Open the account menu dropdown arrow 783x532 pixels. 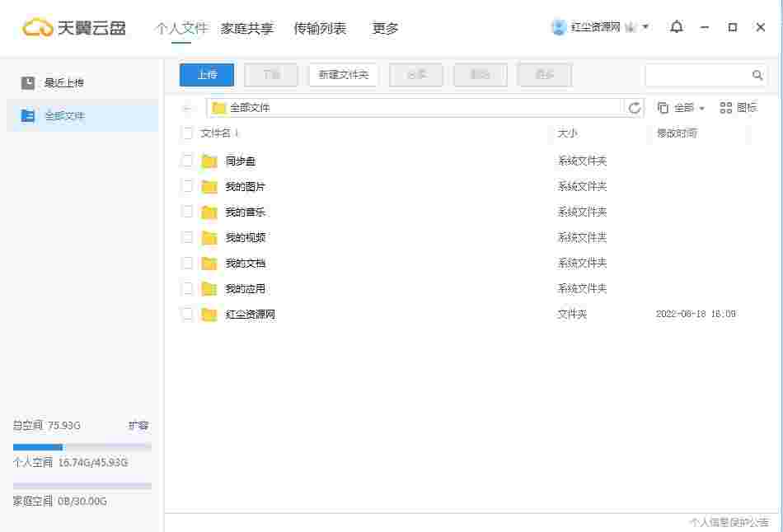647,26
